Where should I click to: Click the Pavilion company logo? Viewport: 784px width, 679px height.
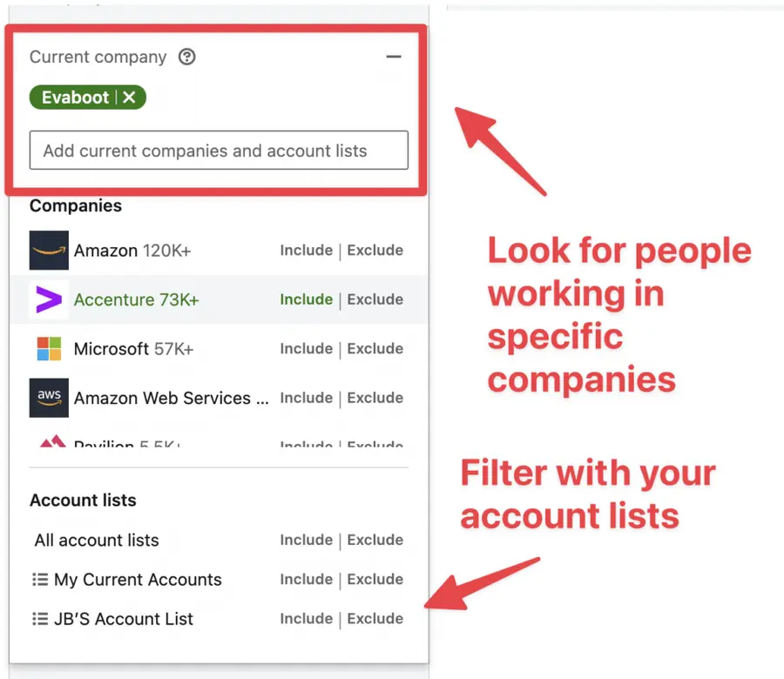click(x=49, y=442)
